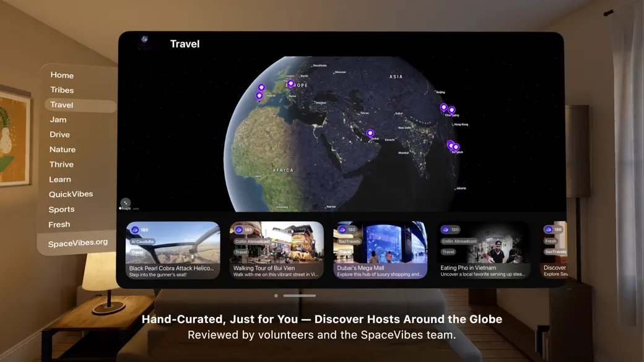Click the Travel tag on Eating Pho in Vietnam
644x362 pixels.
[448, 252]
